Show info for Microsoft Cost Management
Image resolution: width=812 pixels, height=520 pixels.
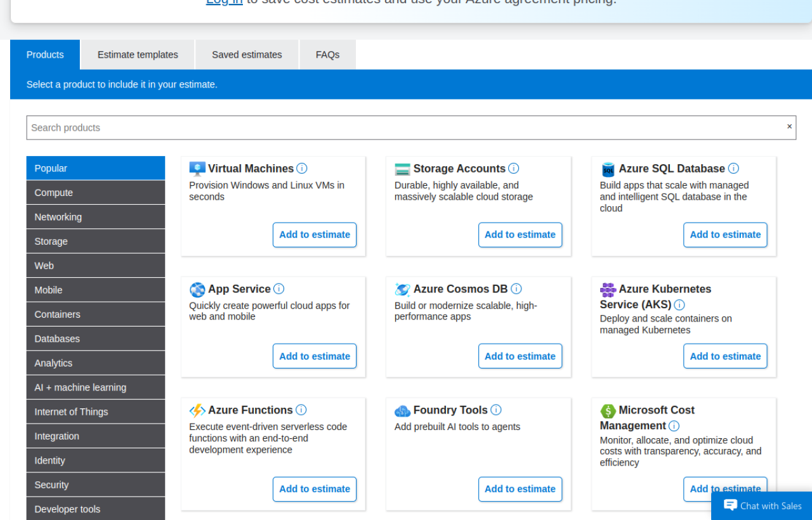click(674, 426)
